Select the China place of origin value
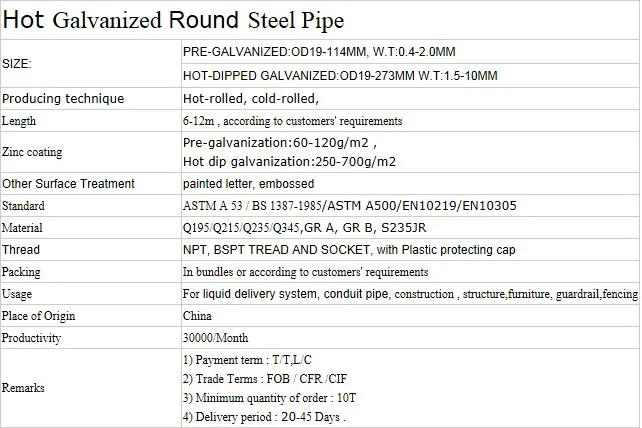 point(195,316)
